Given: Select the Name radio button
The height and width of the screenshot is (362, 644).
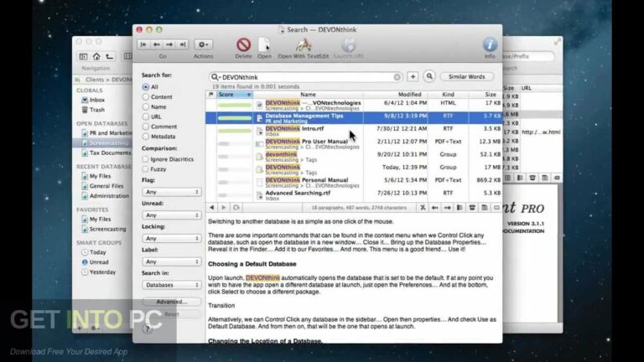Looking at the screenshot, I should (x=145, y=106).
